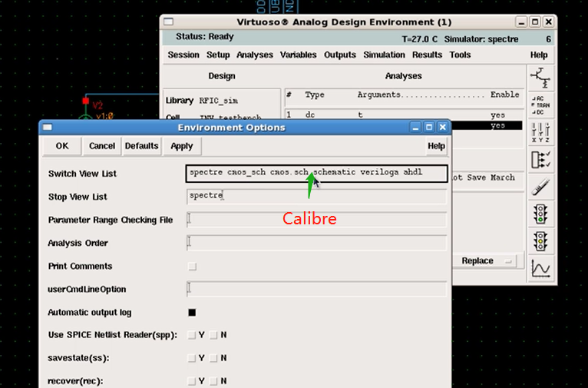Open the Variables menu
588x388 pixels.
(x=298, y=55)
